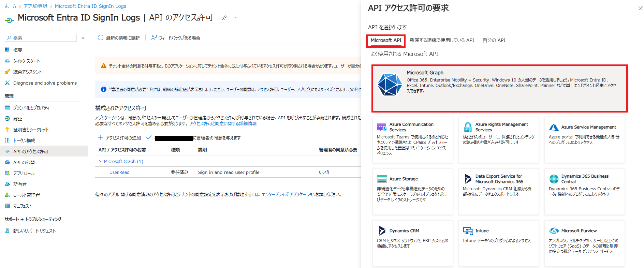Click Azure Communication Services icon

[381, 127]
